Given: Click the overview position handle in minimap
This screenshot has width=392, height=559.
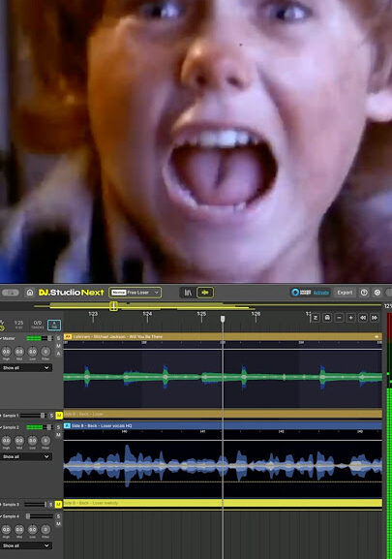Looking at the screenshot, I should 113,306.
